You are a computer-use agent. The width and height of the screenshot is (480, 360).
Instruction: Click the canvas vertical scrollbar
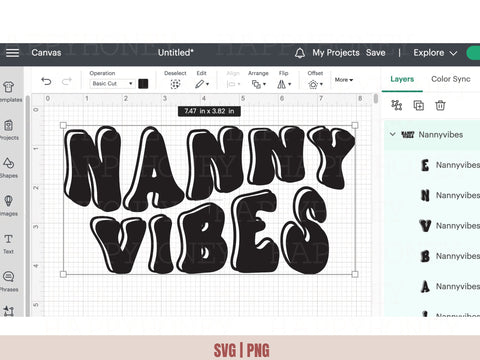[376, 99]
